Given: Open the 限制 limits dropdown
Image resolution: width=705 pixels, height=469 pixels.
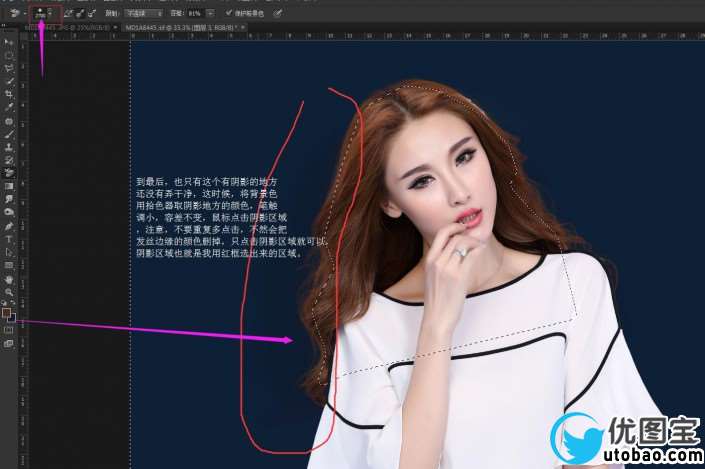Looking at the screenshot, I should pyautogui.click(x=143, y=13).
